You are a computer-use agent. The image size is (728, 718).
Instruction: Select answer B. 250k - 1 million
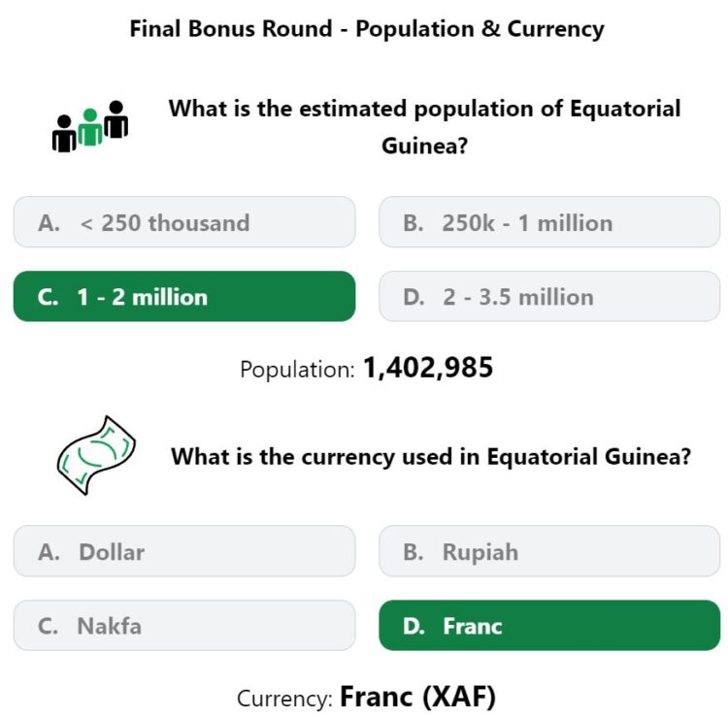(549, 222)
